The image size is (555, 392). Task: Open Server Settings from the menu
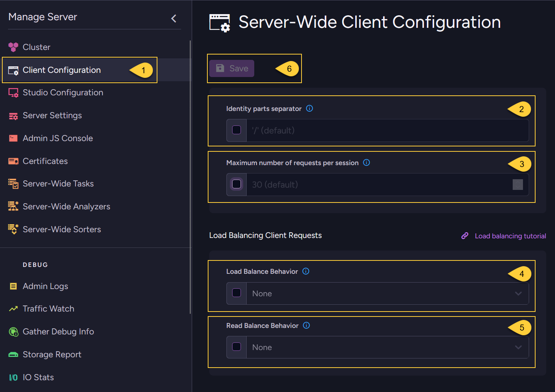52,115
